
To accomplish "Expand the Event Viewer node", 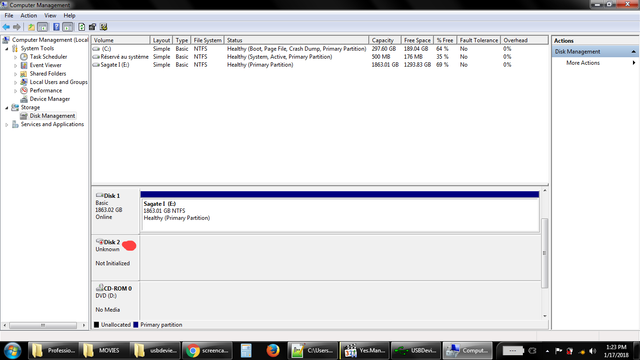I will (x=16, y=65).
